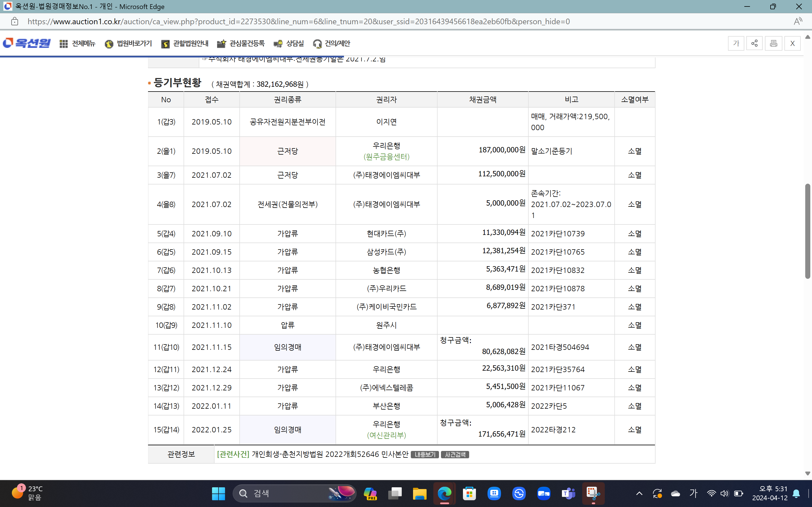The height and width of the screenshot is (507, 812).
Task: Click the 관할법원안내 menu item
Action: [x=185, y=44]
